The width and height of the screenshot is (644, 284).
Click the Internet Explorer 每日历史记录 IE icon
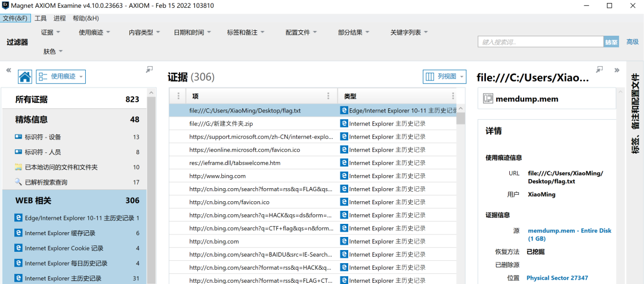click(18, 263)
